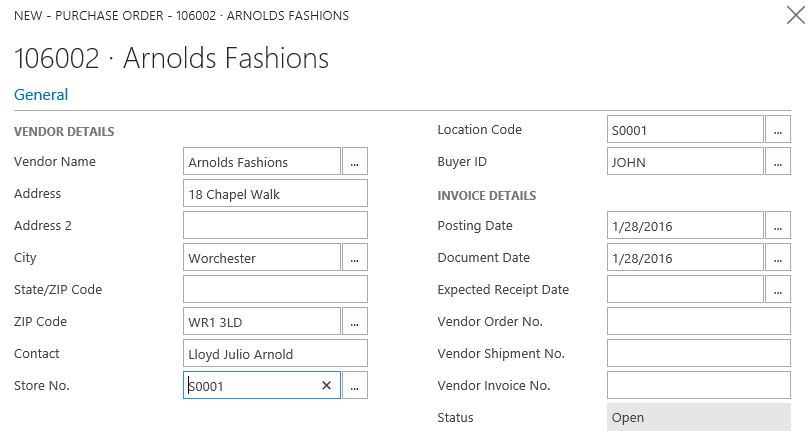The image size is (810, 440).
Task: Click the Vendor Order No. field
Action: click(x=698, y=321)
